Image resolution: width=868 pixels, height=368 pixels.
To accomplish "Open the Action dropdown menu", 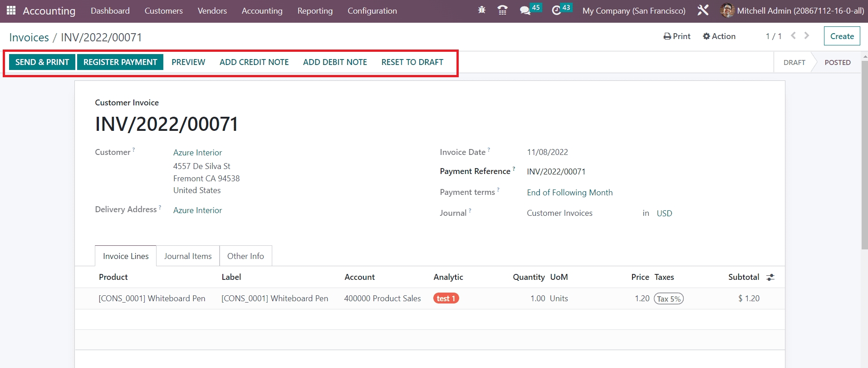I will click(719, 36).
